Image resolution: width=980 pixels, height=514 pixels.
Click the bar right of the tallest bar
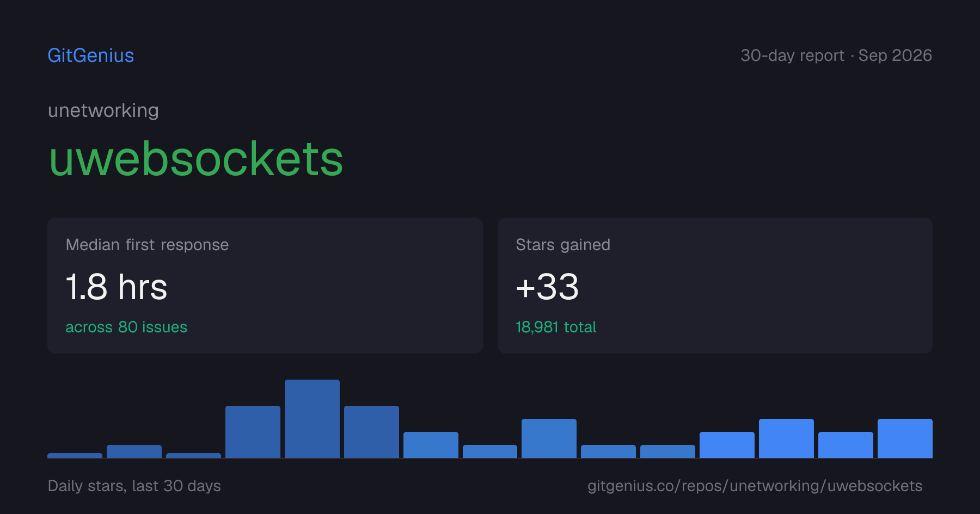click(371, 432)
